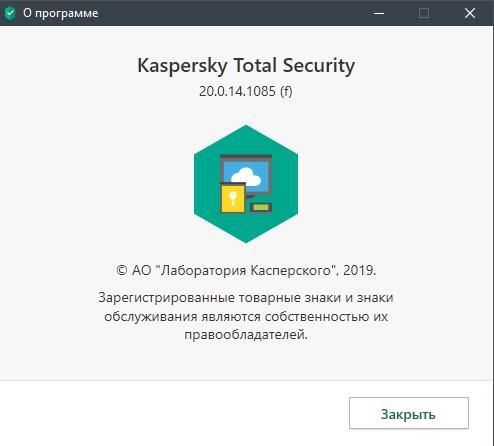This screenshot has height=446, width=494.
Task: Click the small green device shape in logo
Action: (x=261, y=208)
